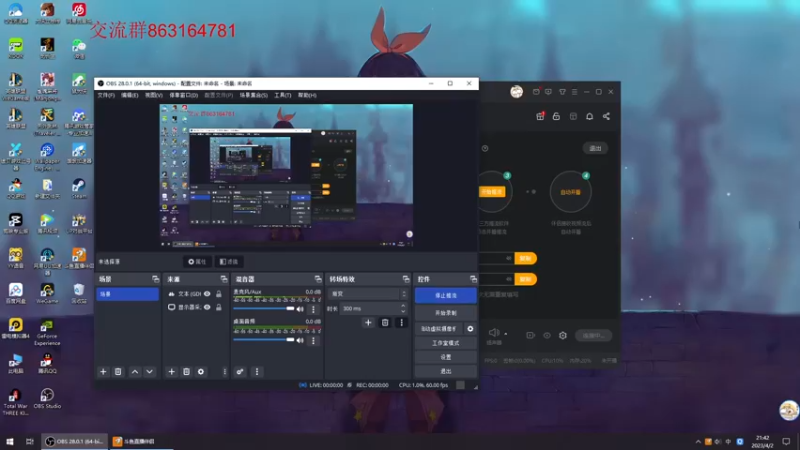Image resolution: width=800 pixels, height=450 pixels.
Task: Open source properties via Sources panel gear icon
Action: point(201,372)
